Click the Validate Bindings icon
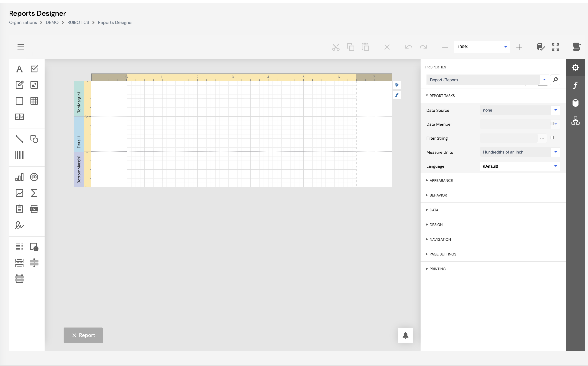Viewport: 588px width, 366px height. (x=541, y=47)
